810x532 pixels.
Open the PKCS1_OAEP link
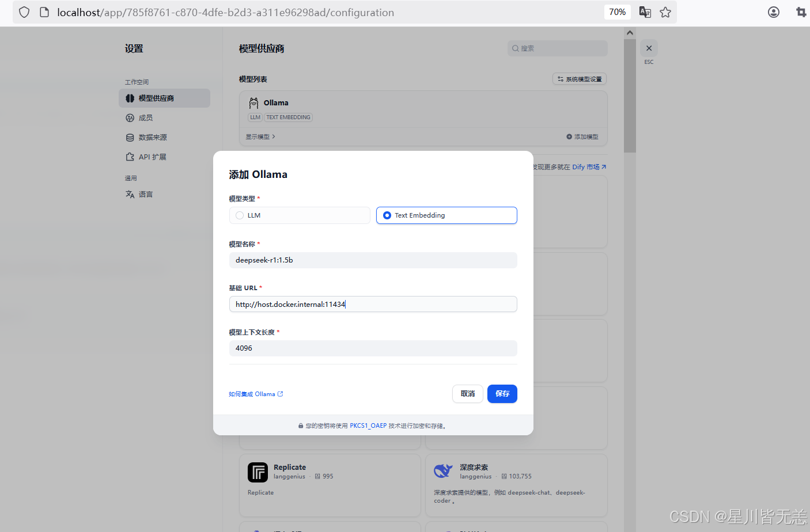(x=368, y=426)
